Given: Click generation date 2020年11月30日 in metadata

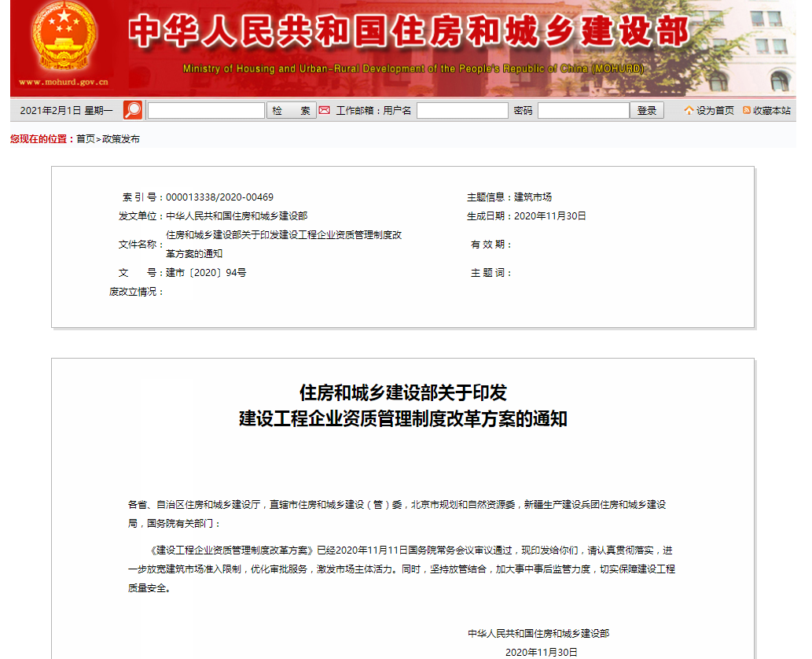Looking at the screenshot, I should (x=550, y=215).
